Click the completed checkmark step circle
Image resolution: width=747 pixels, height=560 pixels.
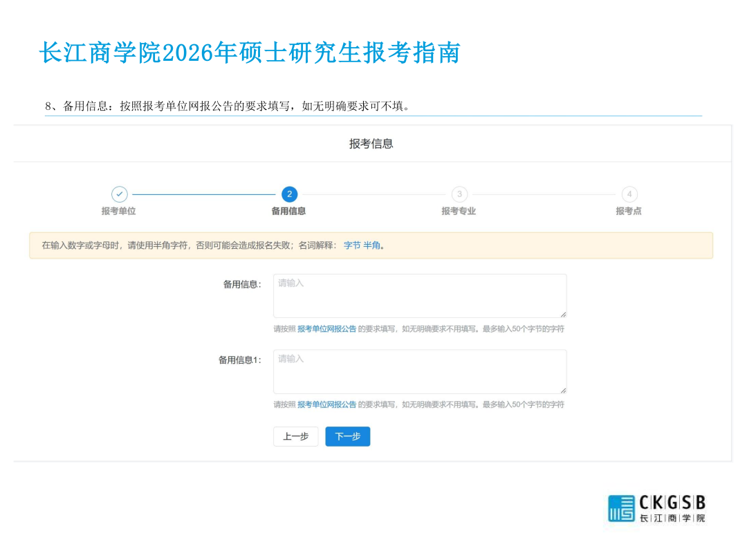coord(119,194)
